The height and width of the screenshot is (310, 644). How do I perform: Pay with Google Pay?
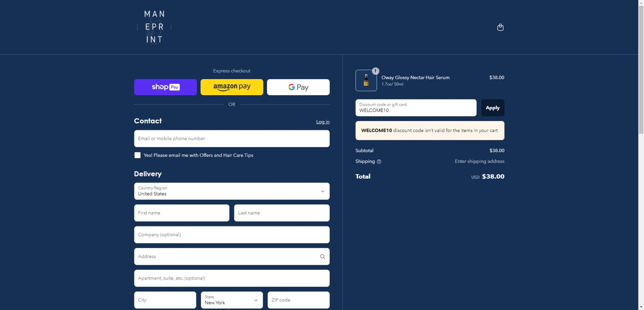coord(298,87)
